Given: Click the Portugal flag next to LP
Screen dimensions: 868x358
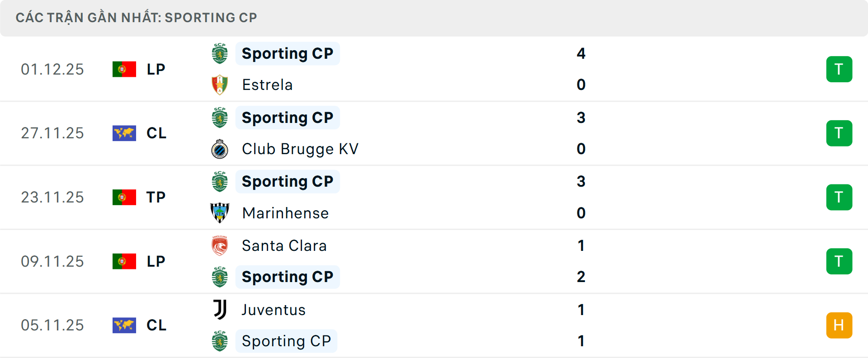Looking at the screenshot, I should coord(124,69).
